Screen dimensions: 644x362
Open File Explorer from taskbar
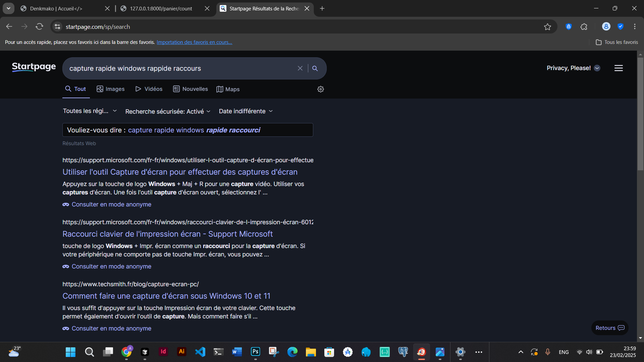point(311,352)
